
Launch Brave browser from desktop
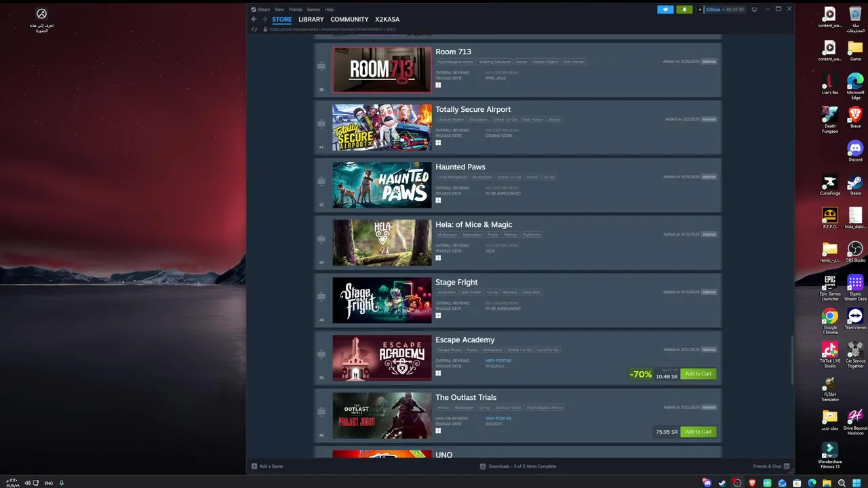[x=855, y=118]
